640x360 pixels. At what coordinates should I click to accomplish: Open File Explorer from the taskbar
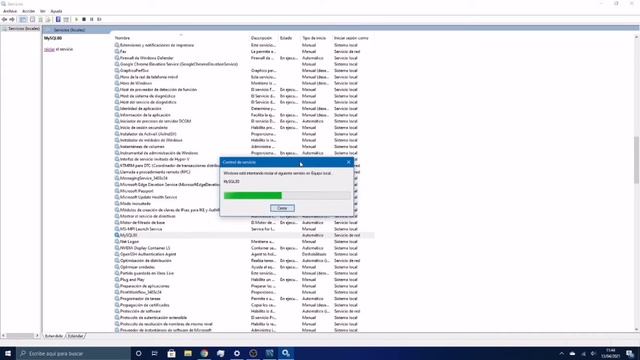pyautogui.click(x=188, y=353)
